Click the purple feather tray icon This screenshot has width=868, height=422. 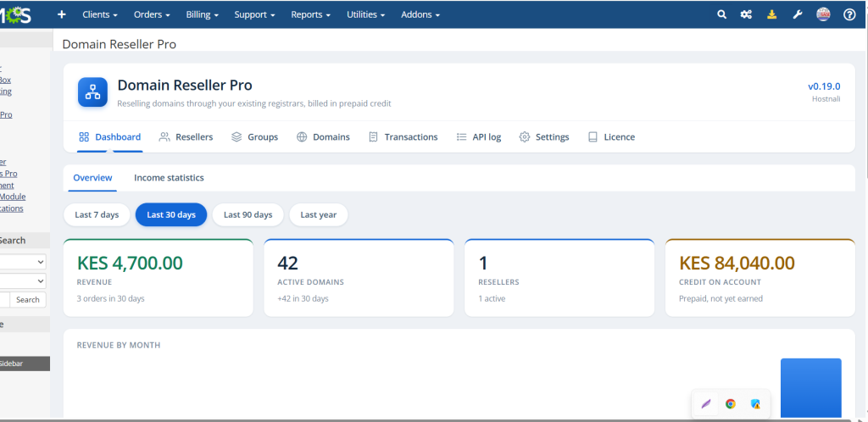(x=705, y=403)
